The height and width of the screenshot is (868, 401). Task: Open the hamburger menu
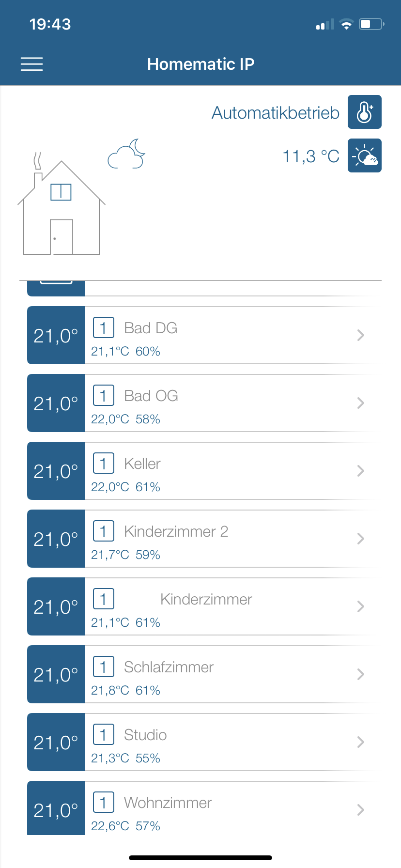coord(31,64)
